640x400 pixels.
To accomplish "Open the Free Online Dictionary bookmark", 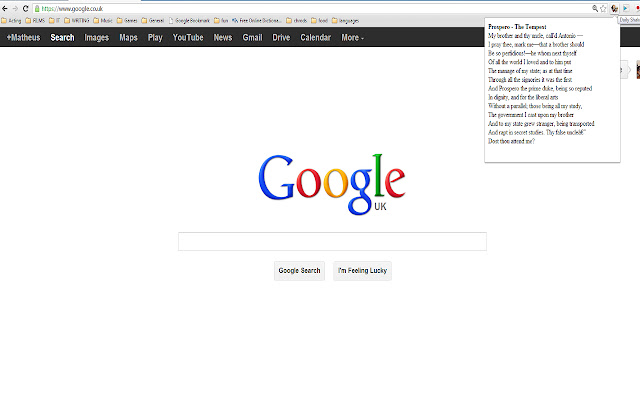I will pos(256,20).
